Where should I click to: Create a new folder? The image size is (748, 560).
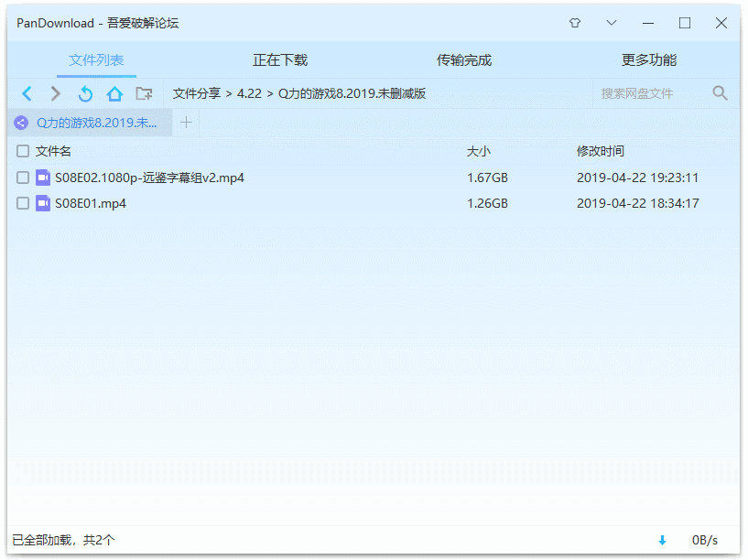point(144,92)
